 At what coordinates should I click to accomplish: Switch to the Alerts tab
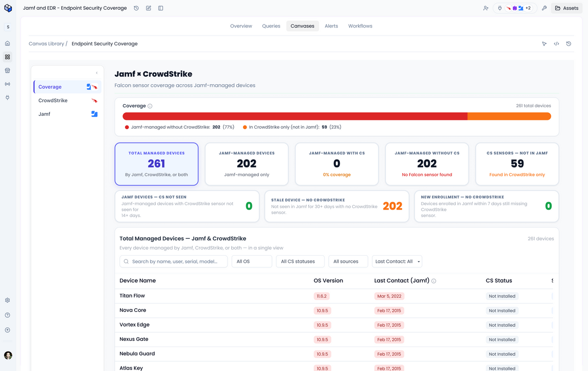point(331,26)
